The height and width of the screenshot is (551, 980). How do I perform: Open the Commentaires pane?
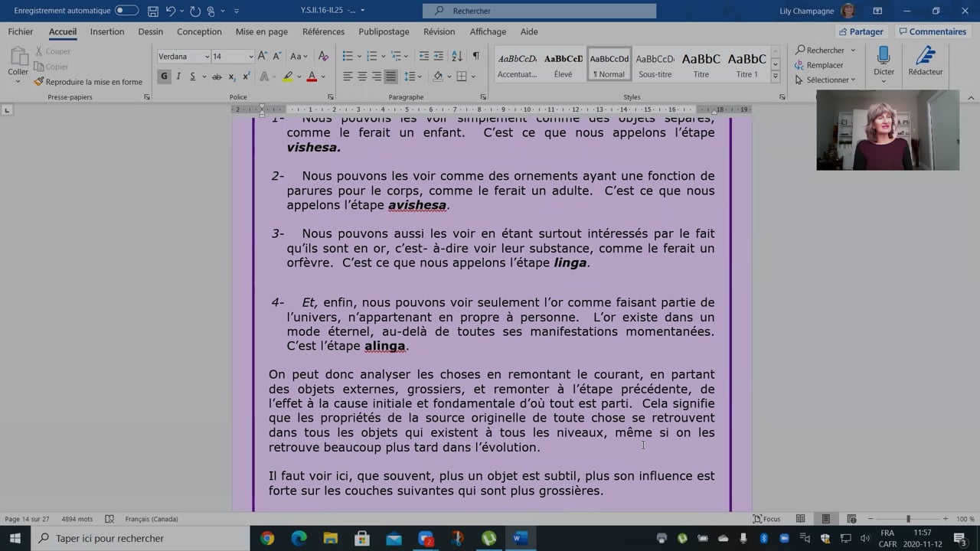coord(933,31)
